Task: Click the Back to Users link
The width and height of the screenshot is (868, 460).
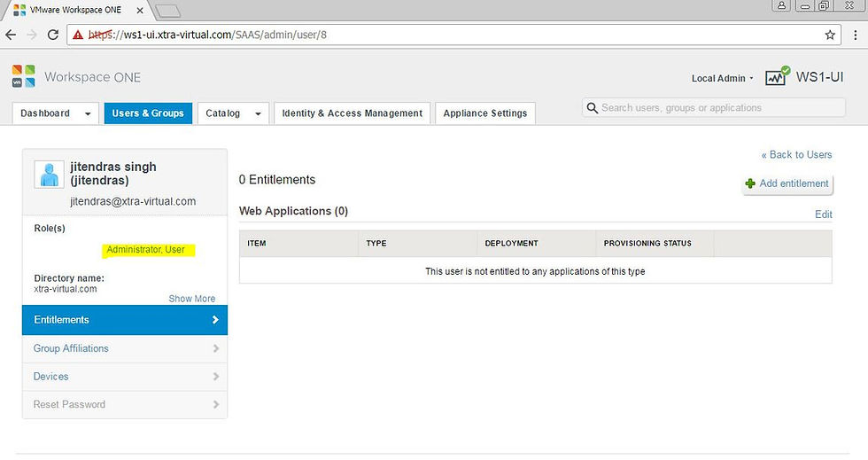Action: point(796,154)
